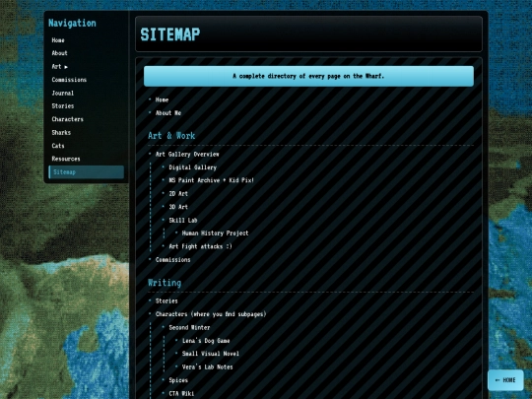The image size is (532, 399).
Task: Open Art Gallery Overview link
Action: click(187, 155)
